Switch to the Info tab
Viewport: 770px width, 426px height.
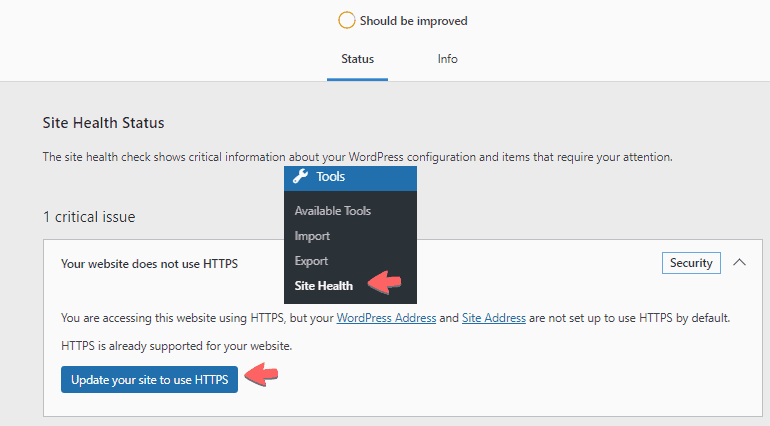(x=447, y=59)
